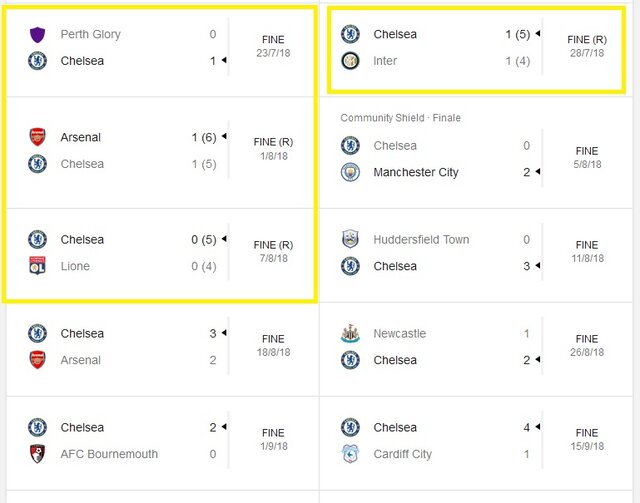Screen dimensions: 640x503
Task: Open the Manchester City team link
Action: click(x=416, y=172)
